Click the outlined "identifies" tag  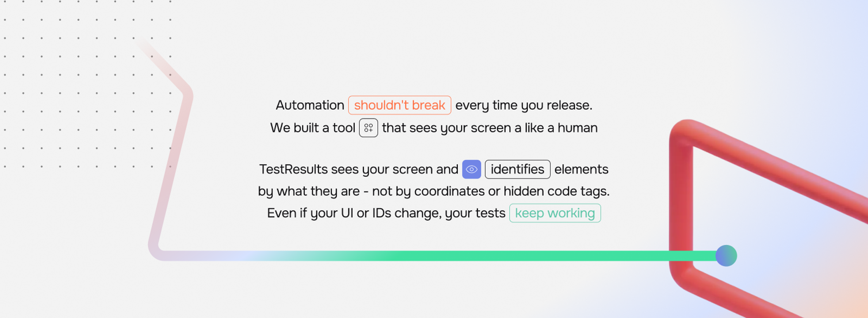(517, 169)
